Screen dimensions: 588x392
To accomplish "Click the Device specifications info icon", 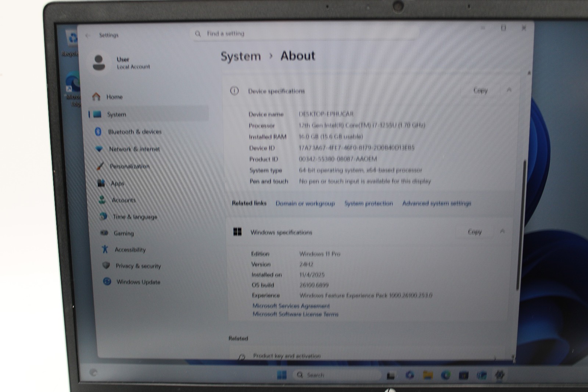I will 234,91.
